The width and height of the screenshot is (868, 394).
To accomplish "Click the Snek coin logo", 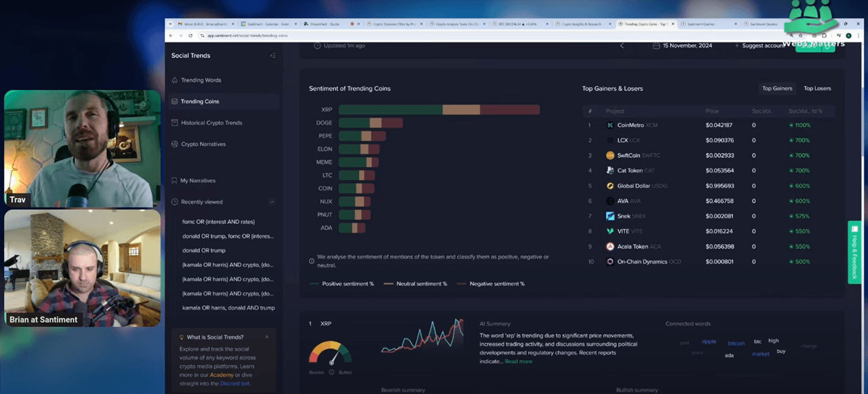I will 610,216.
